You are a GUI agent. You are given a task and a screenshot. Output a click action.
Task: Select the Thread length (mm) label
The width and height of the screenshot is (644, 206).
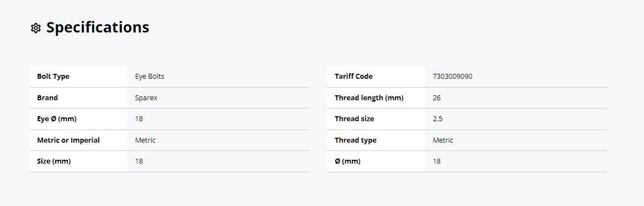pyautogui.click(x=369, y=97)
